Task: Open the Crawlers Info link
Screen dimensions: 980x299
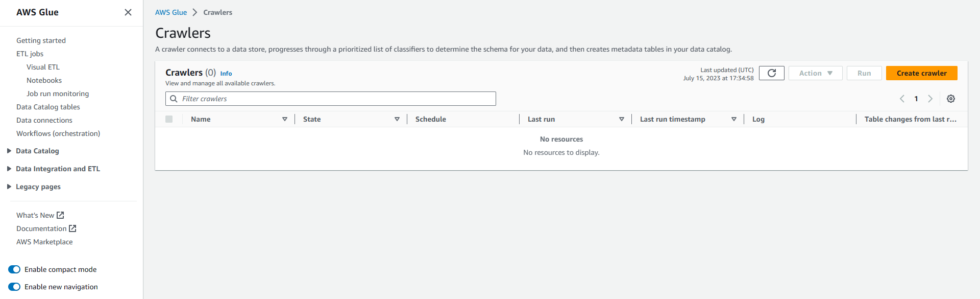Action: [226, 74]
